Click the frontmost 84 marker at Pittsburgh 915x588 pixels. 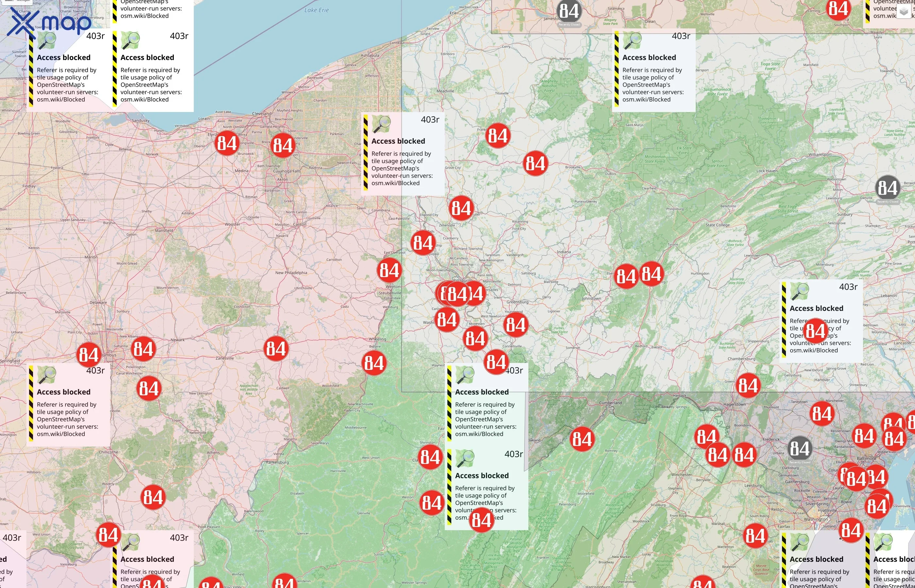(x=457, y=294)
